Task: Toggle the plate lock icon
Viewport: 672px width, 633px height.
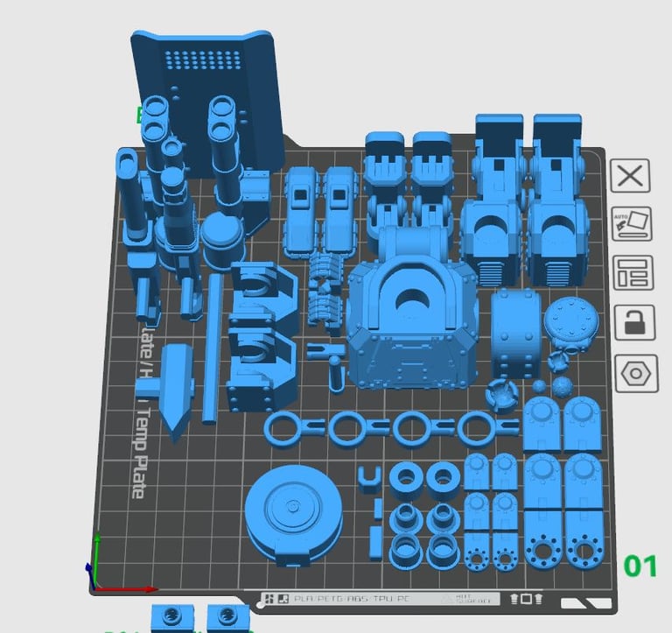Action: click(634, 322)
